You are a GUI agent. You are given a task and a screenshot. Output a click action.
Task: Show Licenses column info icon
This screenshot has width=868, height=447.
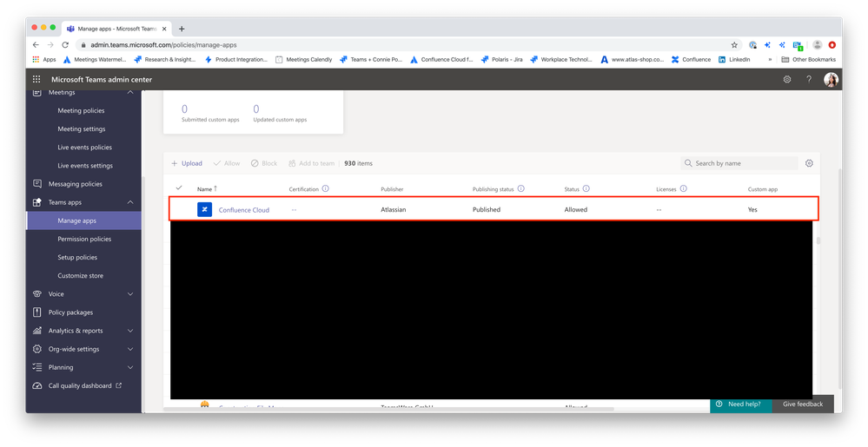tap(684, 188)
